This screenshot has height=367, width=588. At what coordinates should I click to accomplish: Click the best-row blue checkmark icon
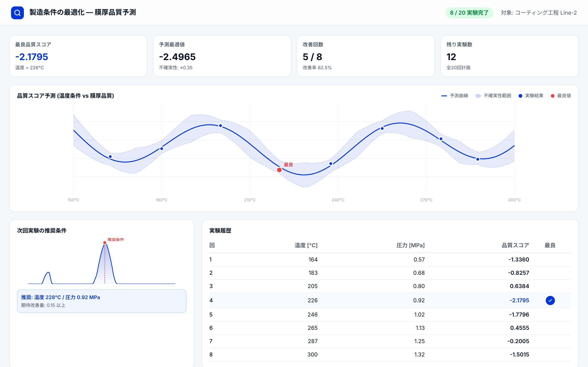tap(550, 300)
